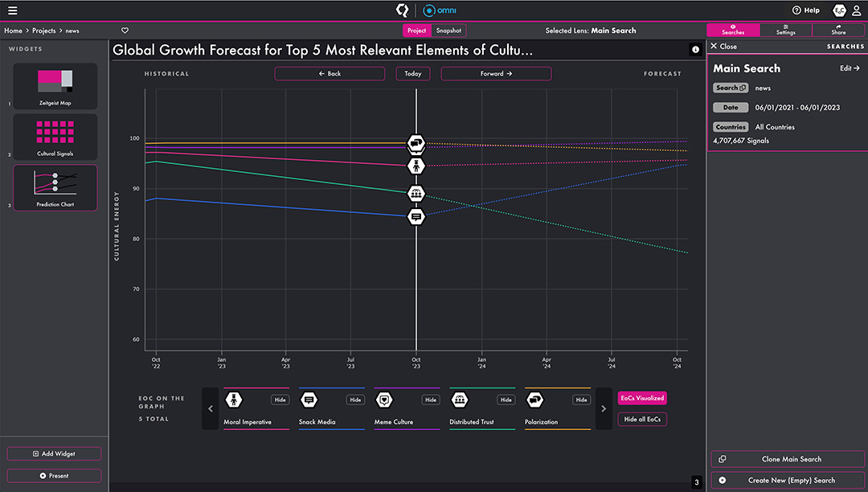Click the Polarization icon in legend

534,400
